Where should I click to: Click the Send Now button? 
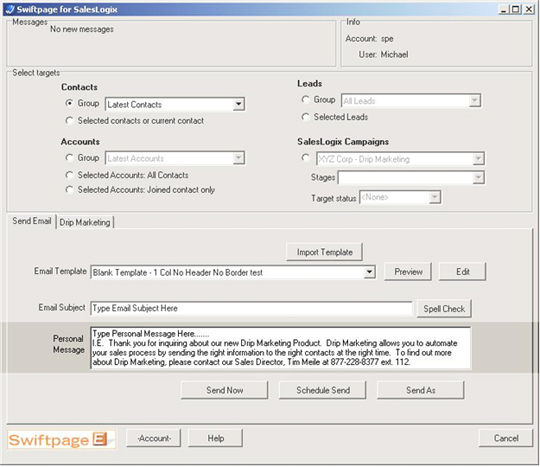tap(225, 390)
